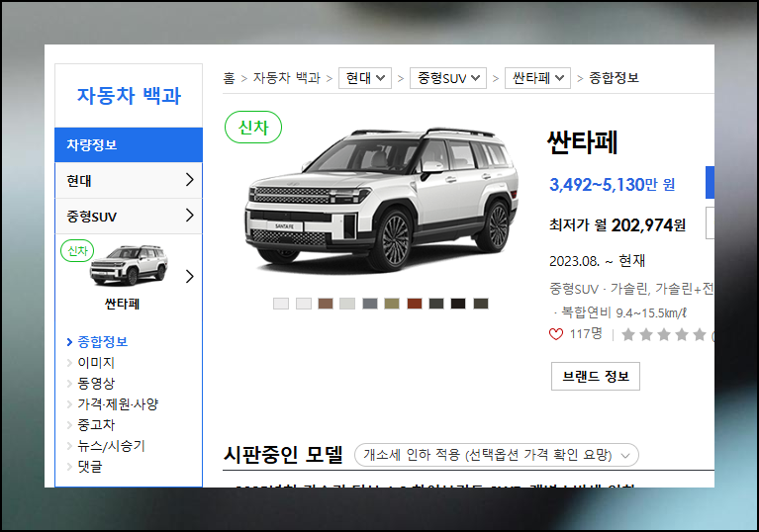Open the 댓글 sidebar menu item
Image resolution: width=759 pixels, height=532 pixels.
[89, 467]
